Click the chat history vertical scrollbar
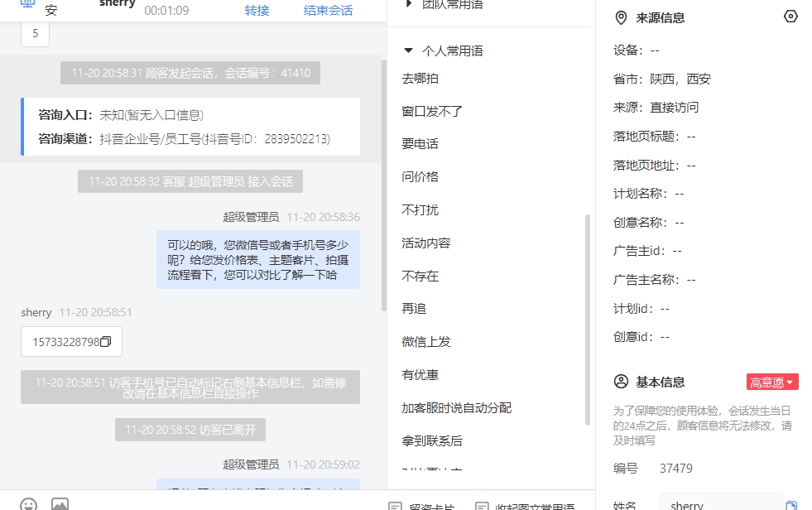This screenshot has height=510, width=812. [384, 185]
